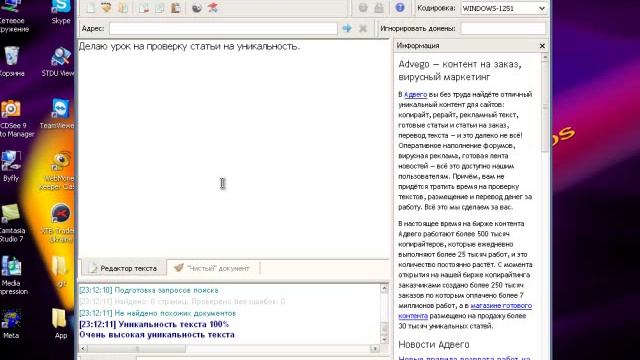
Task: Click log line 'Уникальность текста 100%'
Action: pos(173,324)
